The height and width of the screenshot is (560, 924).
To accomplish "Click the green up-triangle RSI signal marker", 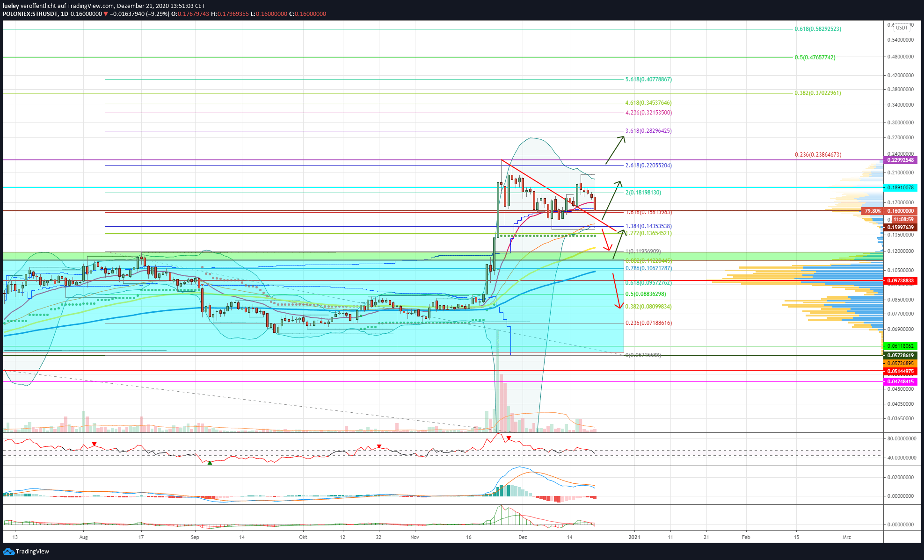I will 210,463.
